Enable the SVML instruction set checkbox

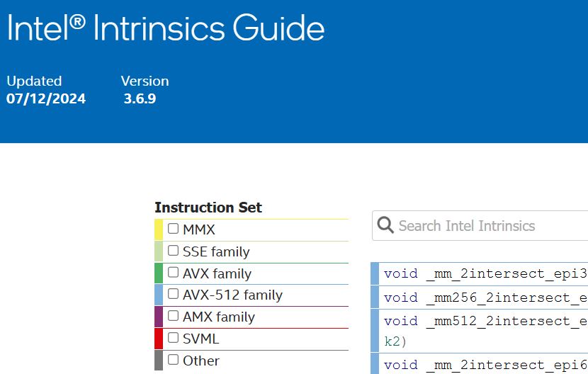click(173, 338)
